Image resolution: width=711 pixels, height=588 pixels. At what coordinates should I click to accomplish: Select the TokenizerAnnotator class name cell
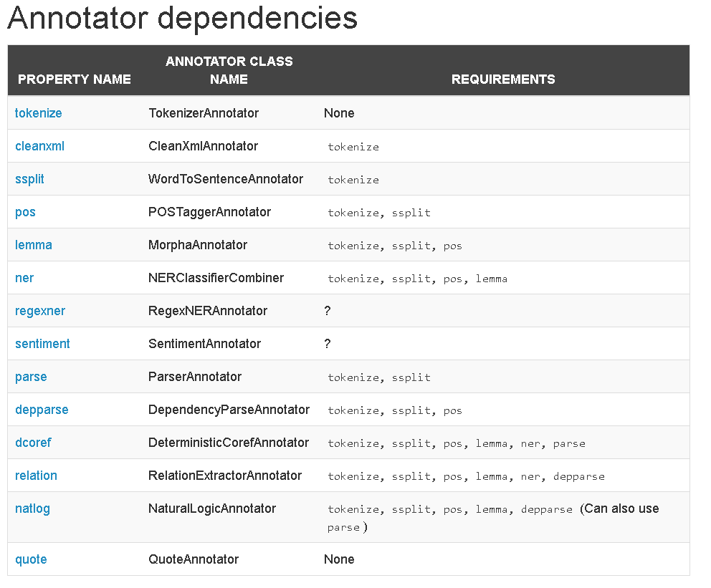204,112
